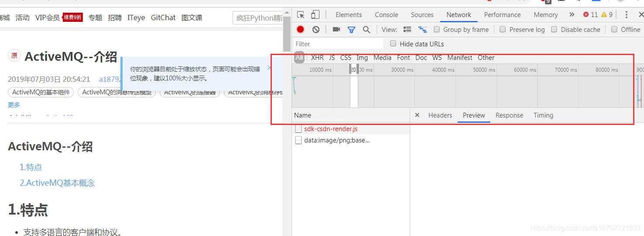Select the All request filter
Screen dimensions: 644x236
pos(299,58)
